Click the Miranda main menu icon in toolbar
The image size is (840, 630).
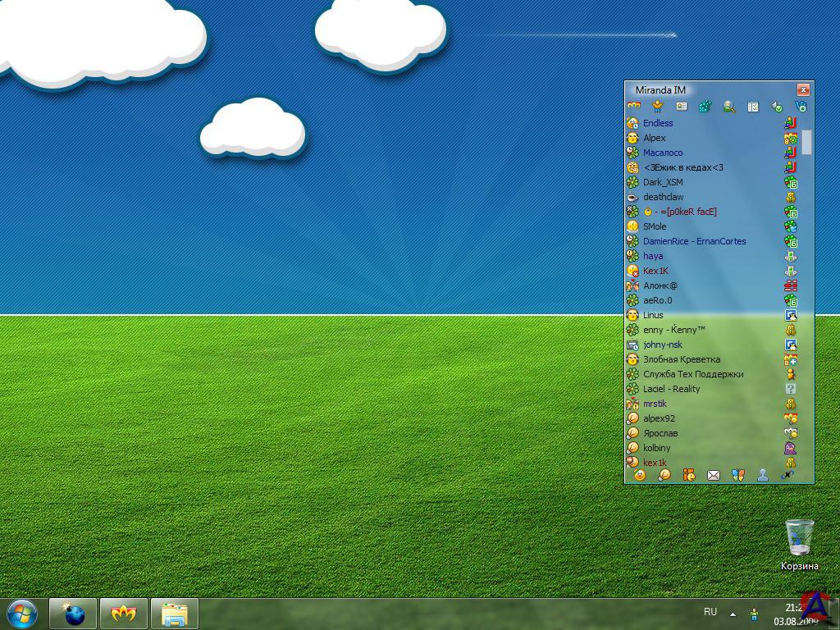coord(633,107)
